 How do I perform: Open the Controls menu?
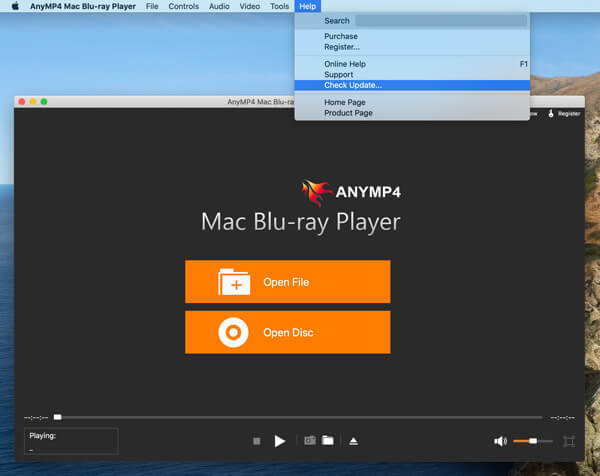[x=183, y=6]
